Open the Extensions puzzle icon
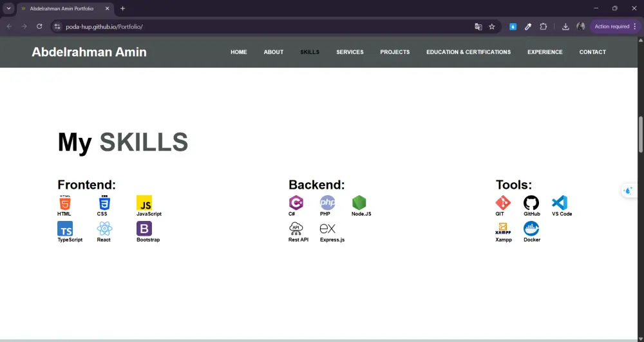This screenshot has height=342, width=644. (543, 26)
